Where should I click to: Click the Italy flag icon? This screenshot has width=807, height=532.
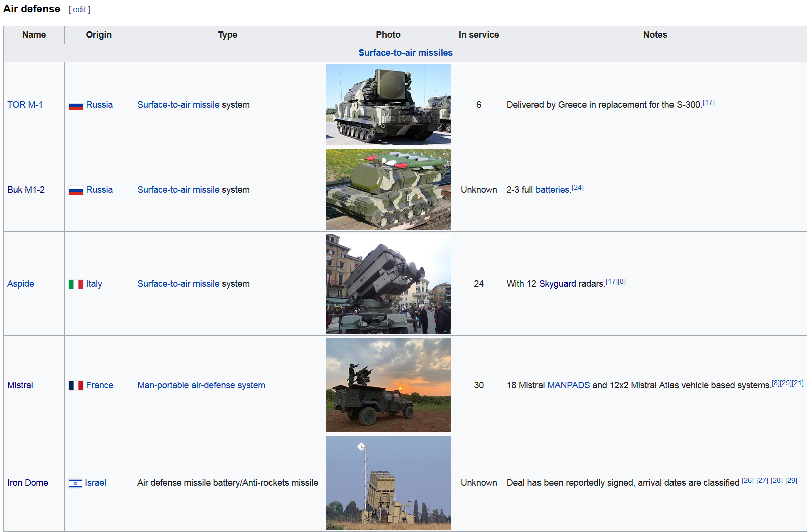click(x=76, y=284)
